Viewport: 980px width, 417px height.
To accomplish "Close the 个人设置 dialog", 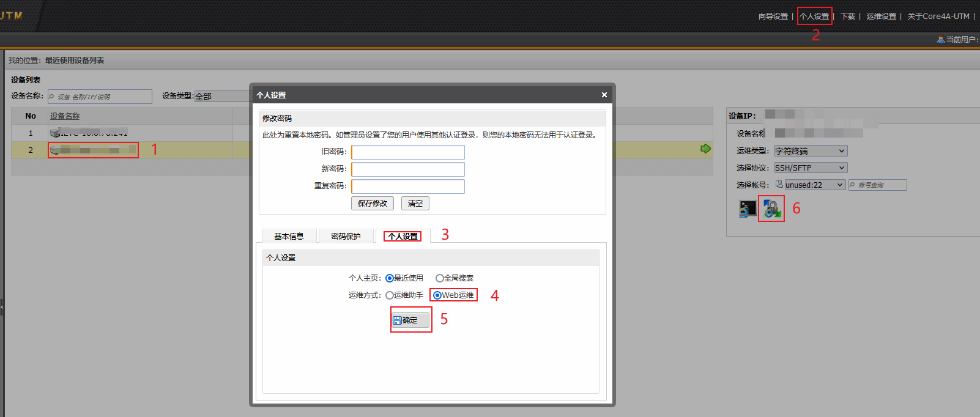I will 604,95.
